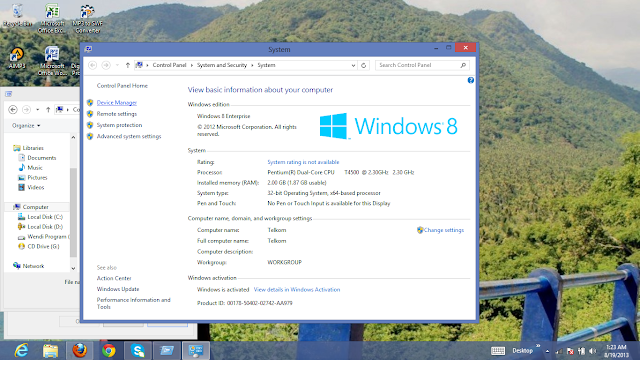
Task: Open View details in Windows Activation
Action: pos(297,289)
